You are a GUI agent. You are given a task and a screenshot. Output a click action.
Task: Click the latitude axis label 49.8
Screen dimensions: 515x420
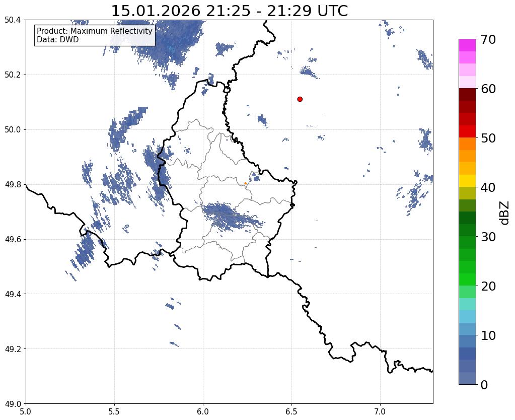[x=13, y=184]
